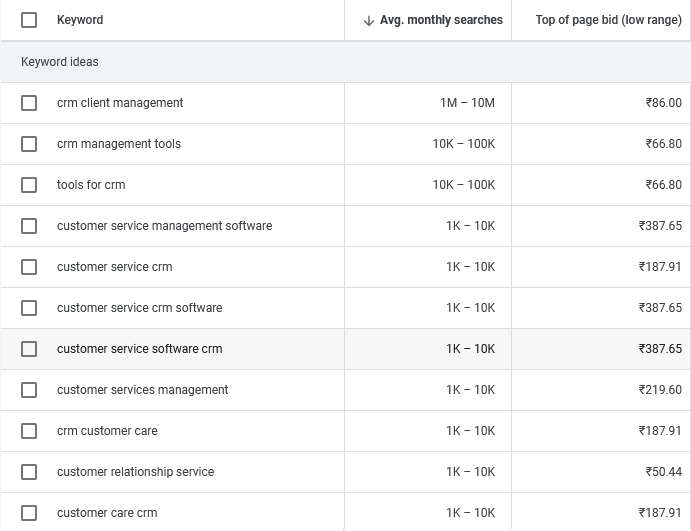This screenshot has width=691, height=531.
Task: Check customer service crm software row
Action: tap(29, 308)
